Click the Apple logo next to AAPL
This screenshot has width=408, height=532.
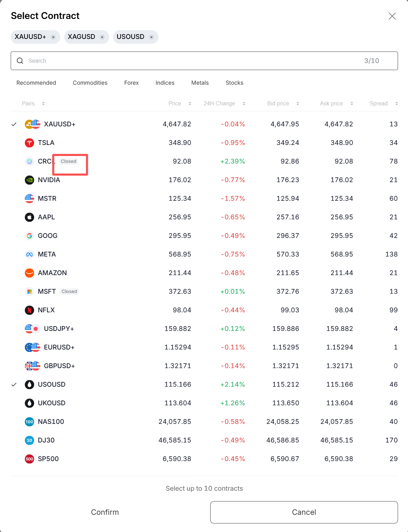[30, 217]
